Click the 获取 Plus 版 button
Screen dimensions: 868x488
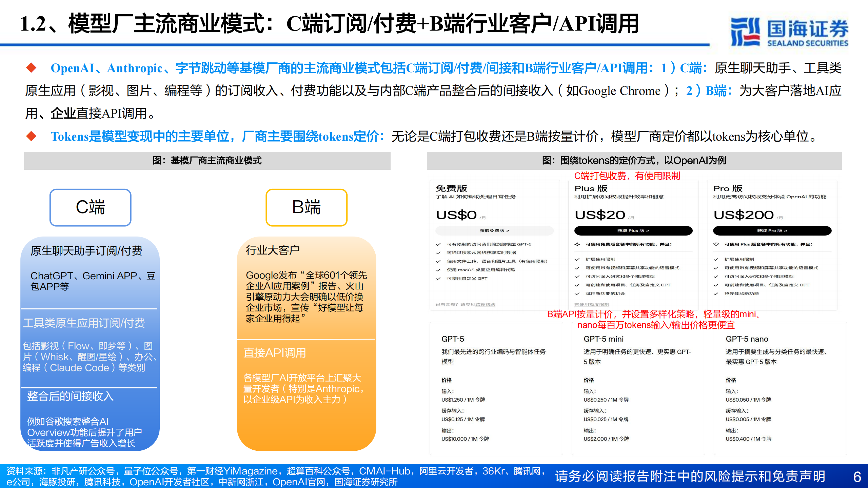coord(633,231)
